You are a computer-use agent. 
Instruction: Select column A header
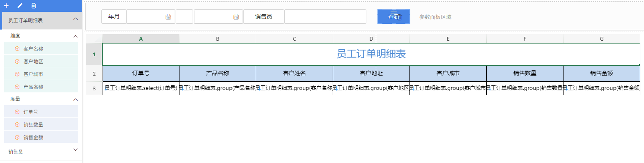click(x=141, y=39)
